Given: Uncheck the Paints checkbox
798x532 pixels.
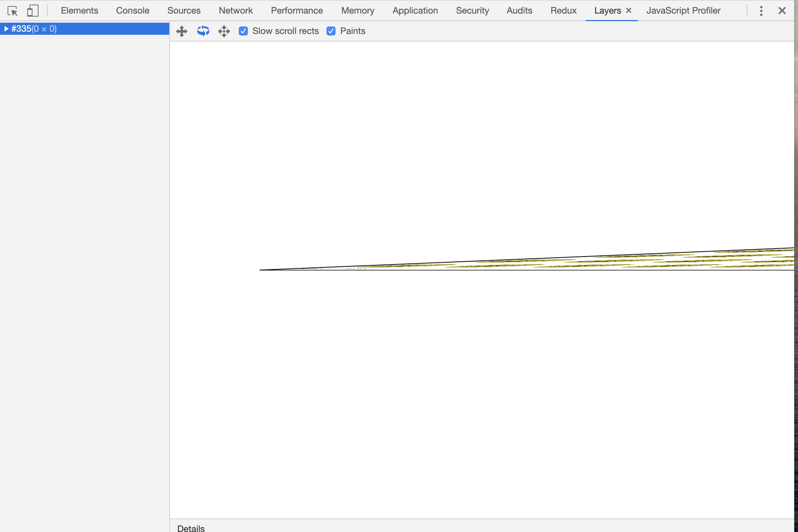Looking at the screenshot, I should coord(331,31).
